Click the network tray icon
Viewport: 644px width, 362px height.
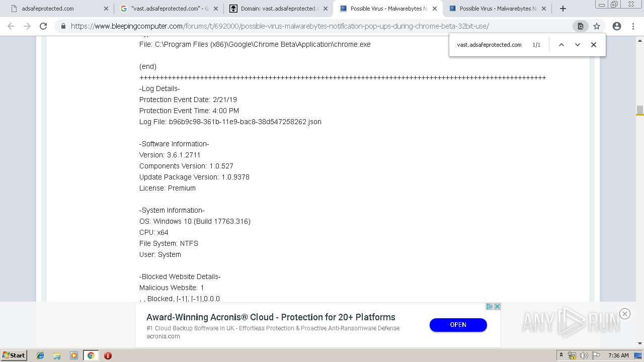coord(572,355)
